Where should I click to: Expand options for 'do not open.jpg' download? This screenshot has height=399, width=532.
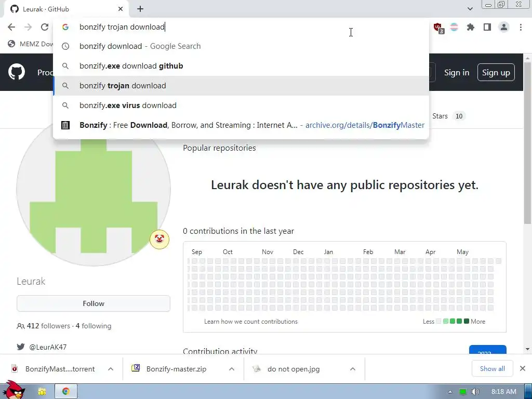pyautogui.click(x=353, y=369)
